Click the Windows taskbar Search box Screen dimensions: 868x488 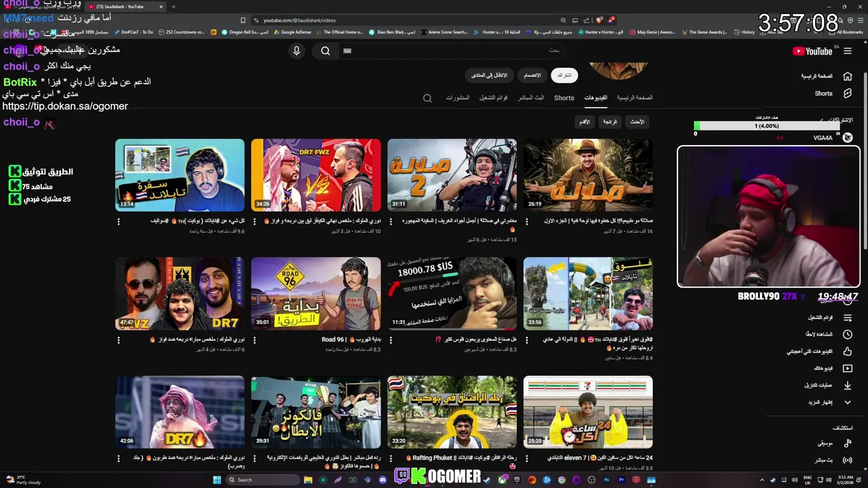click(x=264, y=480)
